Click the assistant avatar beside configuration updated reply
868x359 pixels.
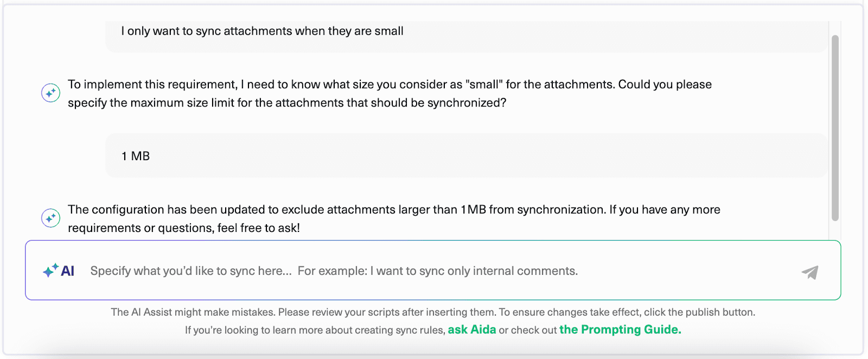coord(50,218)
